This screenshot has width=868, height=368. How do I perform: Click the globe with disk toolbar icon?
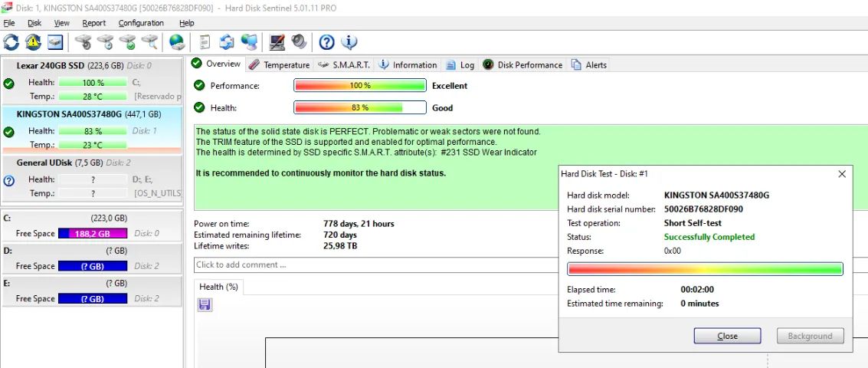point(177,42)
